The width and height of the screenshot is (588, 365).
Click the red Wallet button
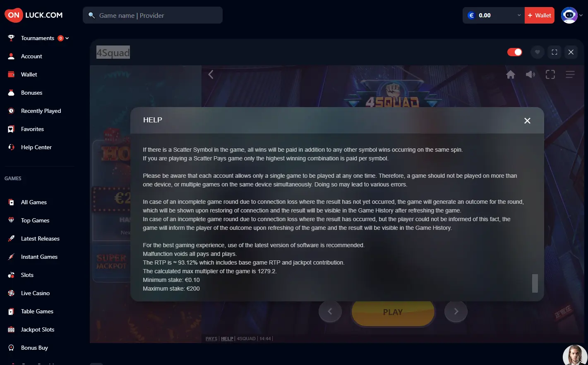(x=540, y=15)
